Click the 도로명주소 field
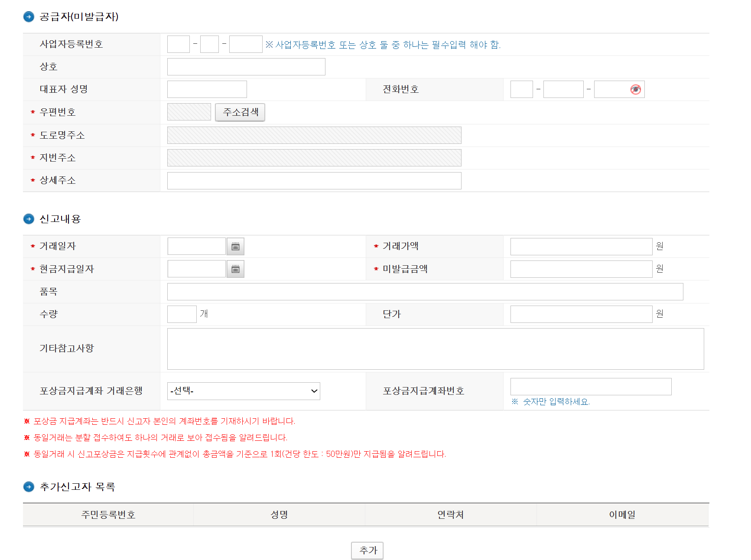Image resolution: width=751 pixels, height=560 pixels. pyautogui.click(x=314, y=135)
